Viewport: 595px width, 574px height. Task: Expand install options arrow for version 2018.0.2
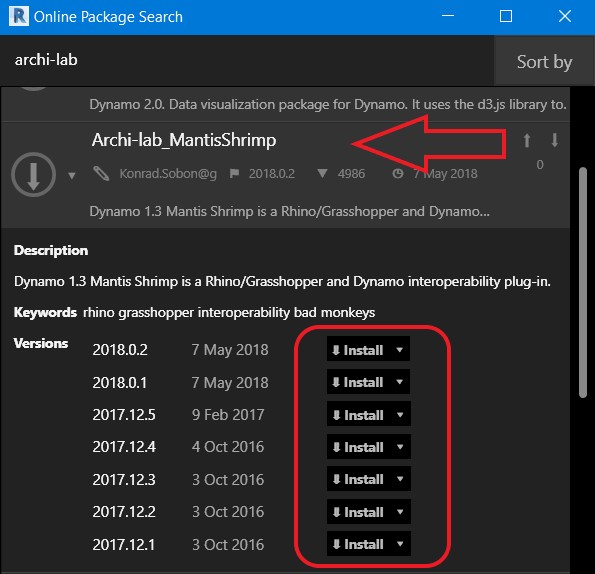pos(400,349)
